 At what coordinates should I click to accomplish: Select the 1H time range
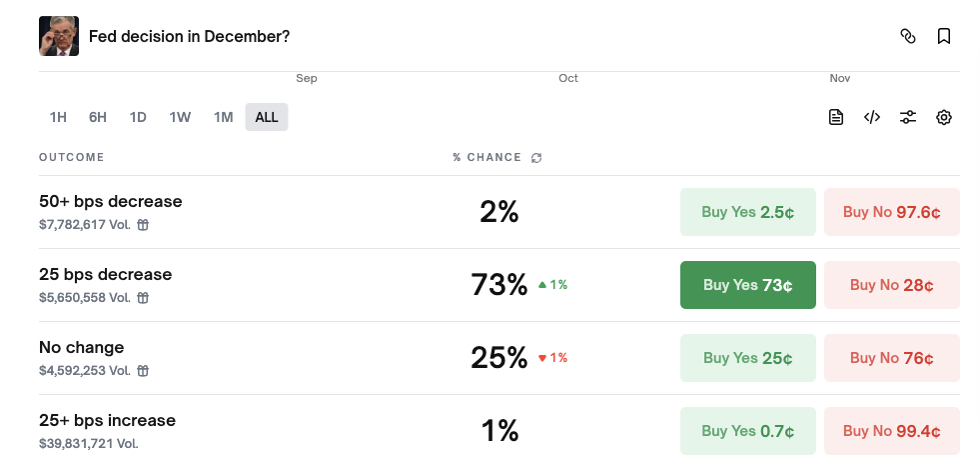coord(58,117)
